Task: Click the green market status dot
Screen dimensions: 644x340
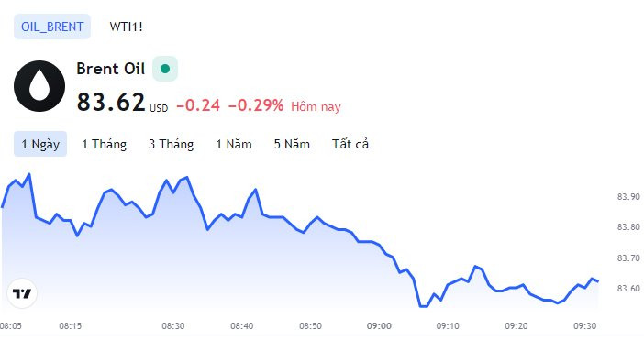Action: (x=165, y=69)
